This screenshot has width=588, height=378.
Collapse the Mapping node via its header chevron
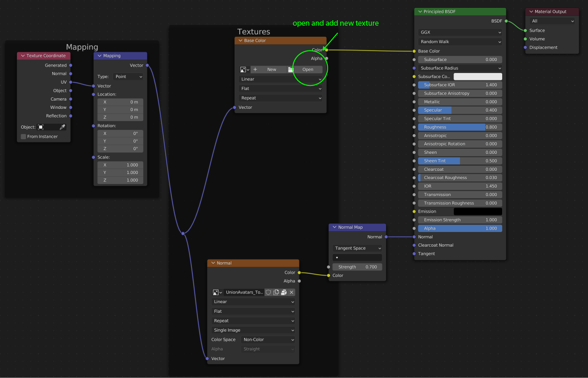(99, 56)
